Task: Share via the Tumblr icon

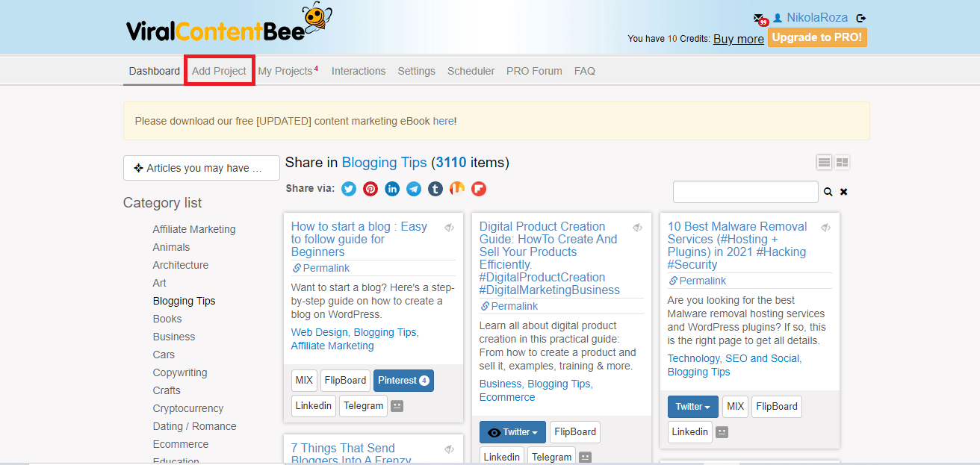Action: click(x=435, y=189)
